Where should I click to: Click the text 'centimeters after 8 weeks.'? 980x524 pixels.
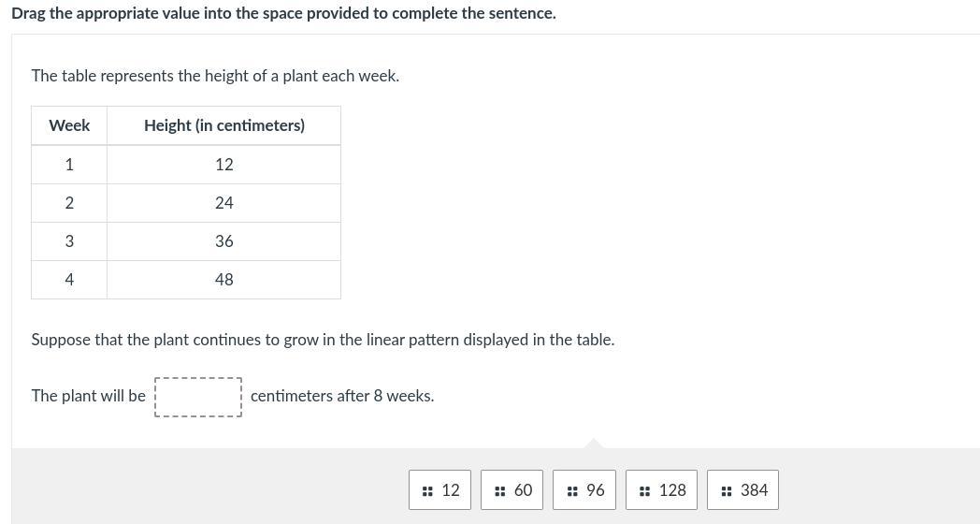pos(342,396)
